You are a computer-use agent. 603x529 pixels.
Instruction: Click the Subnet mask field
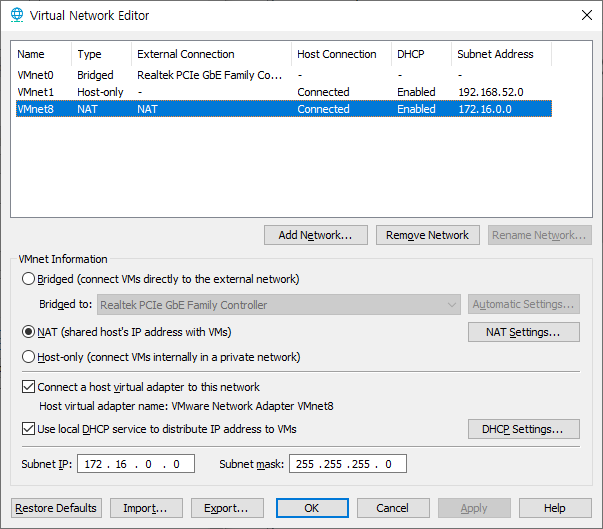tap(348, 464)
